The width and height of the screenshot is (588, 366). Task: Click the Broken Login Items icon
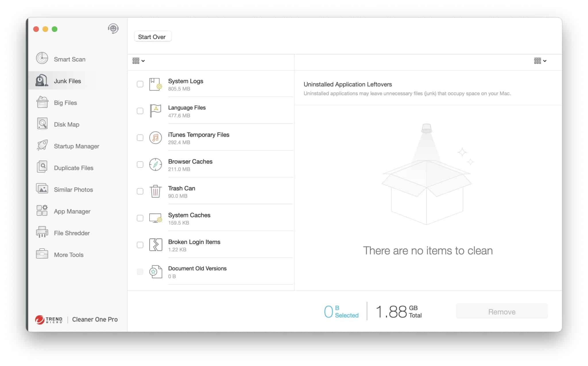(x=156, y=245)
